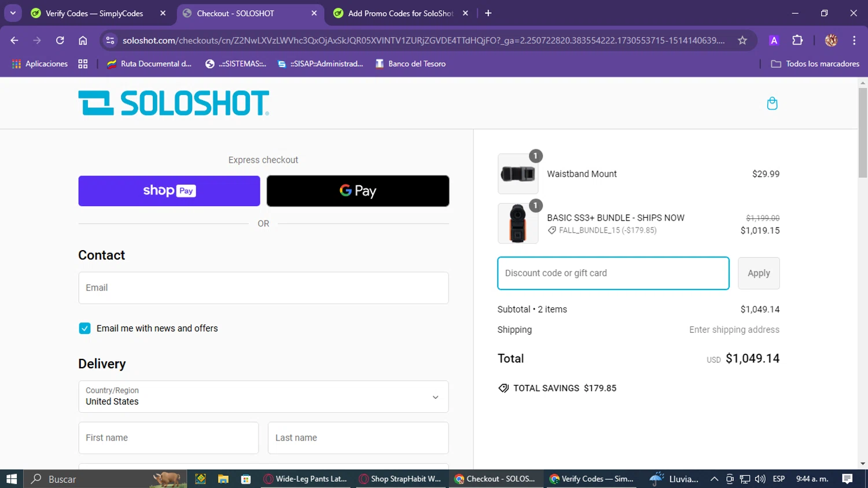The width and height of the screenshot is (868, 488).
Task: Open File Explorer from the taskbar
Action: click(x=223, y=479)
